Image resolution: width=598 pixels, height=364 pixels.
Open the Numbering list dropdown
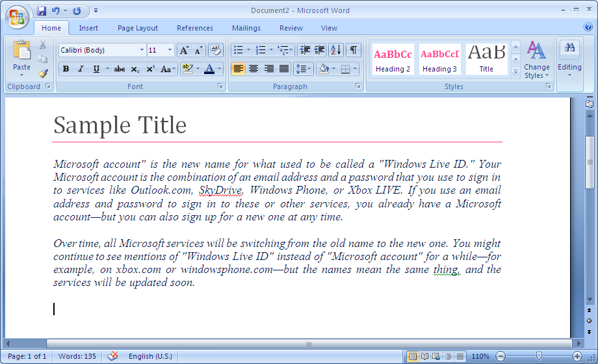271,50
